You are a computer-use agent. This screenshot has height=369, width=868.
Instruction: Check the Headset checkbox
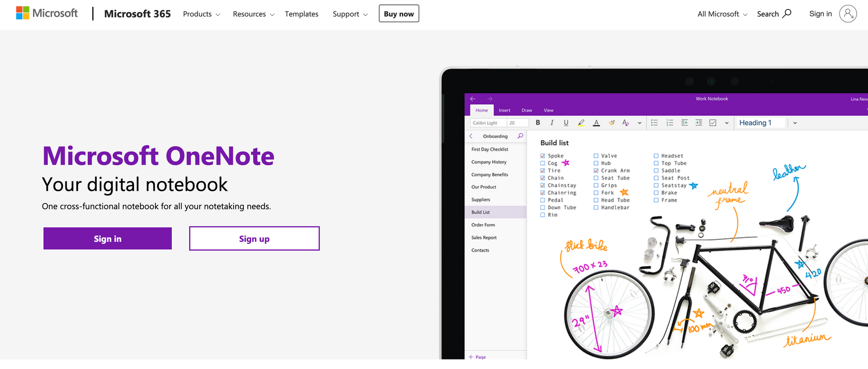click(656, 156)
